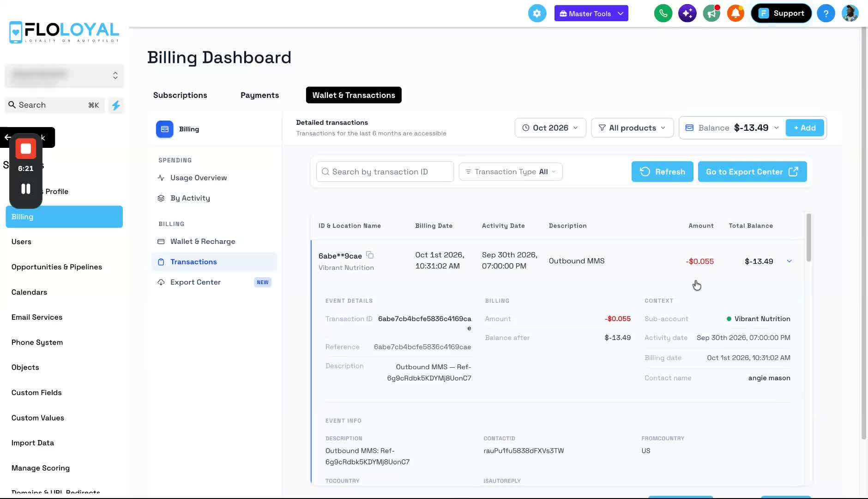
Task: Open Opportunities & Pipelines settings
Action: [x=57, y=267]
